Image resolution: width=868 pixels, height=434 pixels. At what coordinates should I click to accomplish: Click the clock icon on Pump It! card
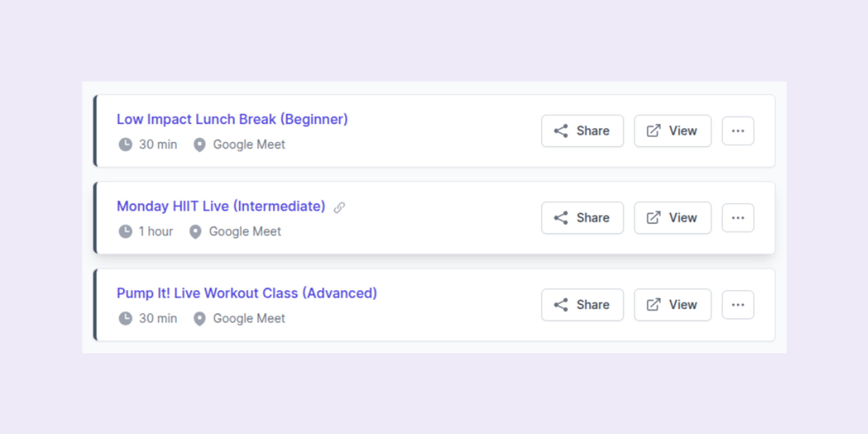pos(125,318)
